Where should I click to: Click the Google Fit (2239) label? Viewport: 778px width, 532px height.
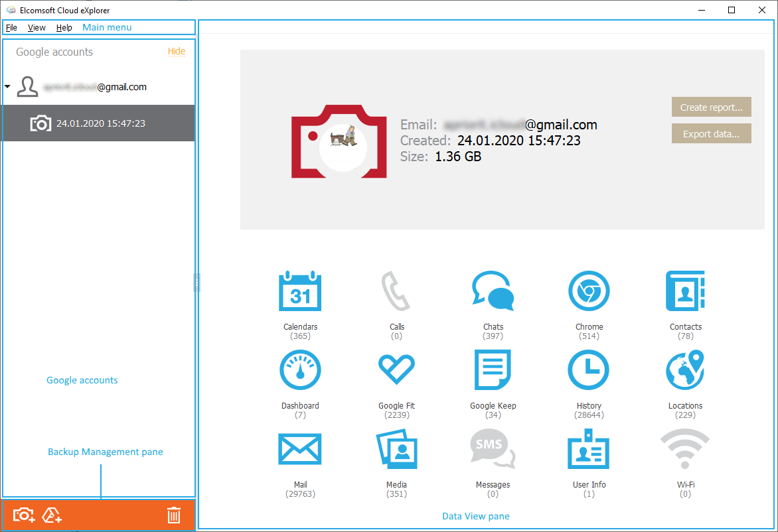396,410
